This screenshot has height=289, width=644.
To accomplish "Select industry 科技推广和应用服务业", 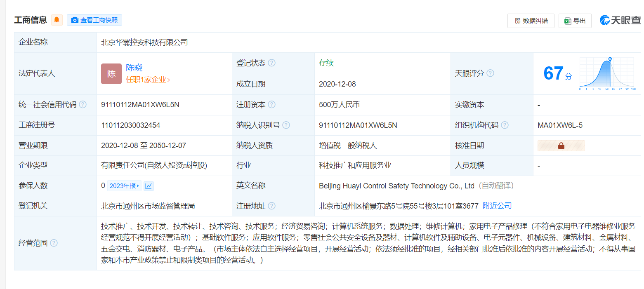I will [x=355, y=166].
